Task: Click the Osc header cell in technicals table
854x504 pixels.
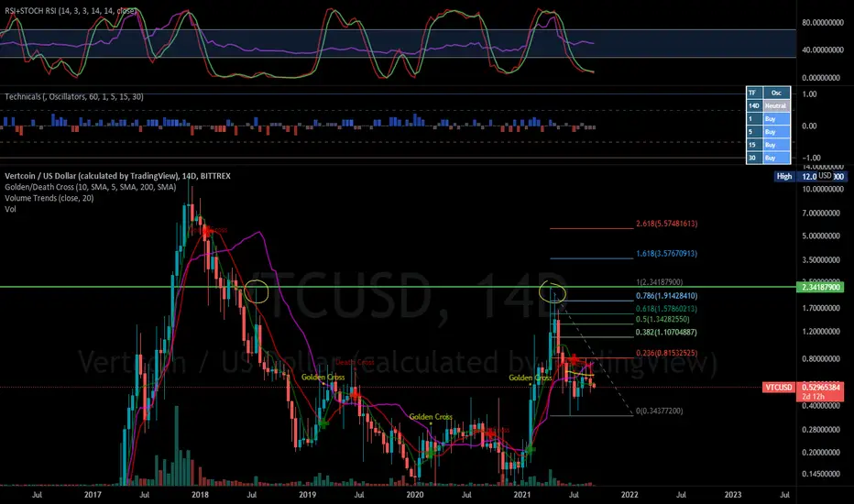Action: 776,93
